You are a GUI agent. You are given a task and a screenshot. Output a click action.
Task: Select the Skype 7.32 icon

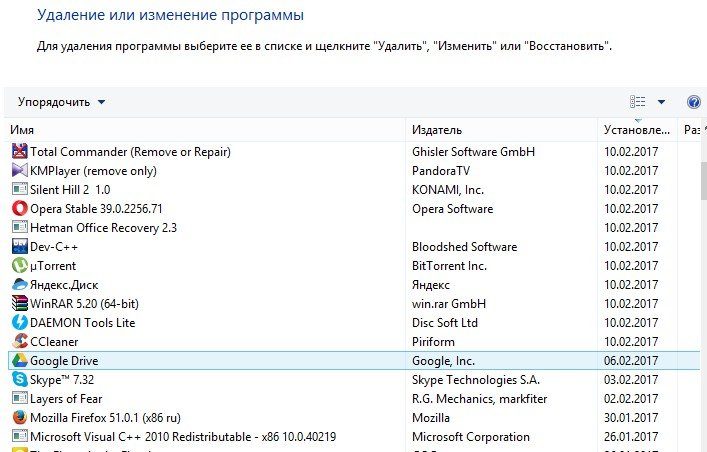click(x=19, y=380)
